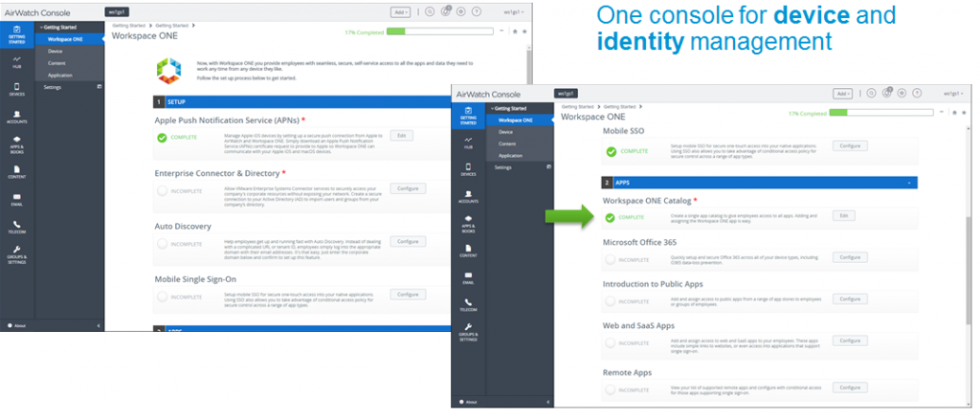
Task: Click Edit button for Workspace ONE Catalog
Action: coord(844,215)
